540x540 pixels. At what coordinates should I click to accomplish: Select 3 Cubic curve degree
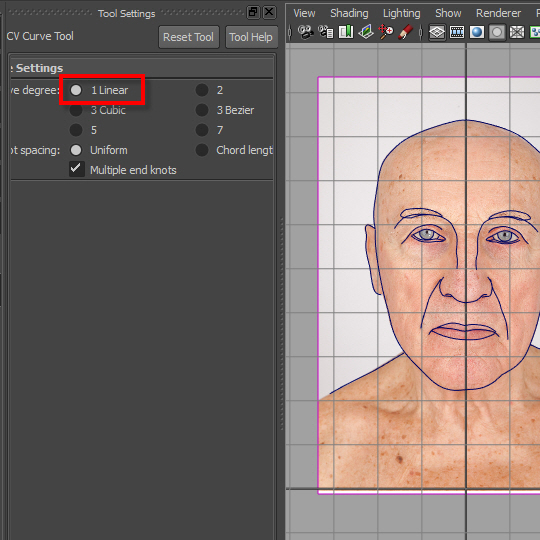click(x=76, y=110)
